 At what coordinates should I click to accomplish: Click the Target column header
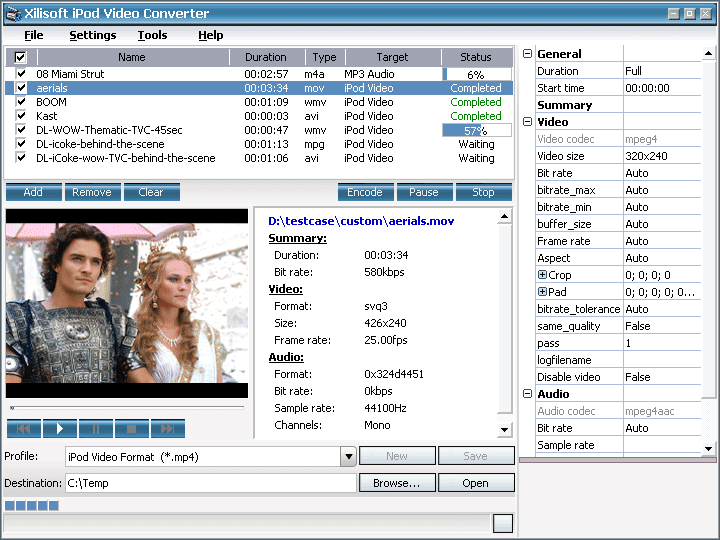coord(393,57)
